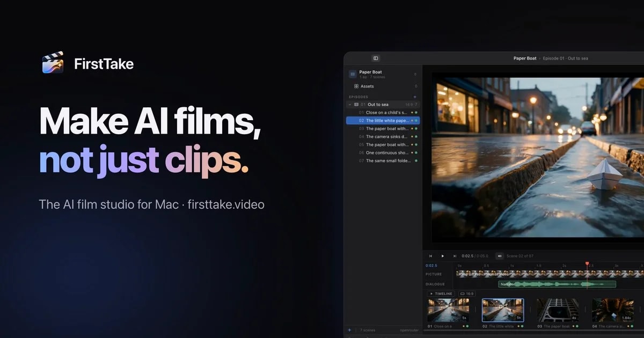The image size is (644, 338).
Task: Collapse the Out to sea episode
Action: (350, 105)
